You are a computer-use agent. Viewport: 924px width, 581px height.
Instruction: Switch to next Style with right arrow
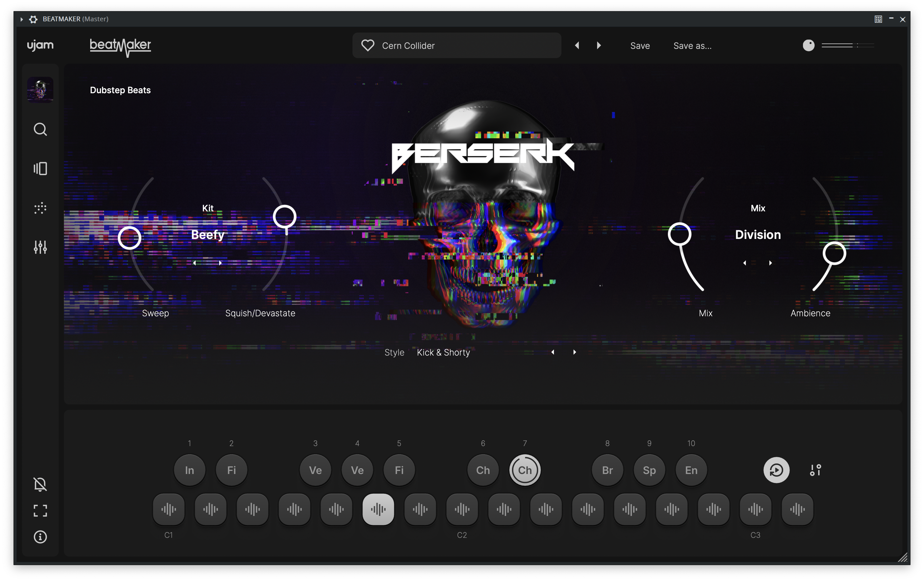[575, 352]
